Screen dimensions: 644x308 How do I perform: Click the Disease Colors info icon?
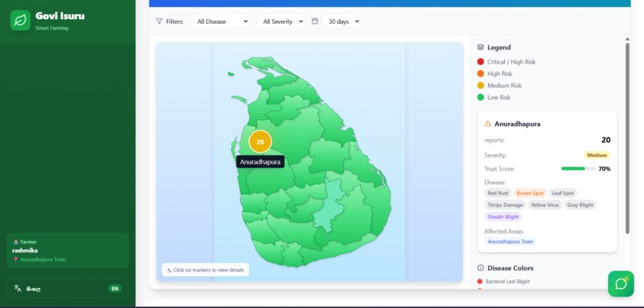(x=480, y=268)
